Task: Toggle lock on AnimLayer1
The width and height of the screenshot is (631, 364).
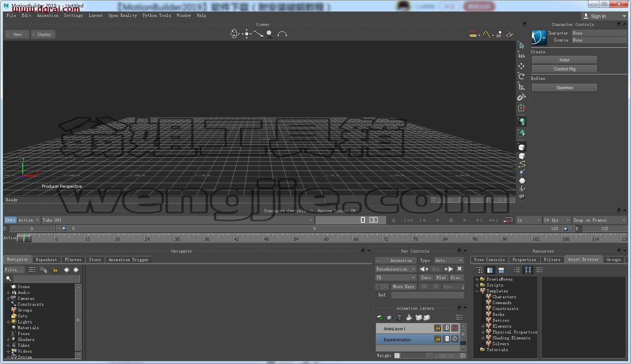Action: (x=438, y=328)
